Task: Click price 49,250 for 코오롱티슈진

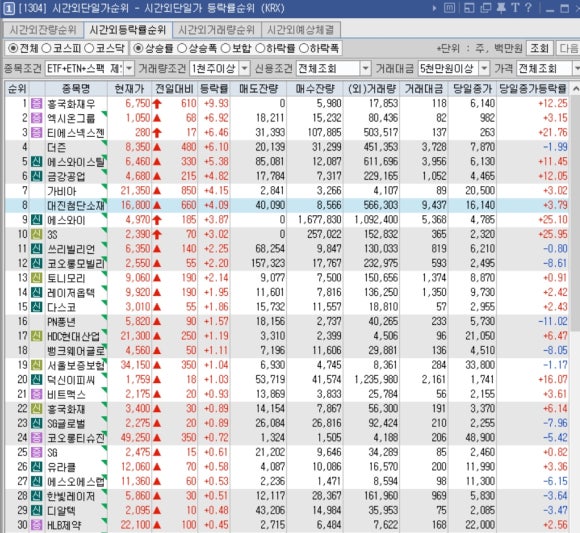Action: click(135, 438)
